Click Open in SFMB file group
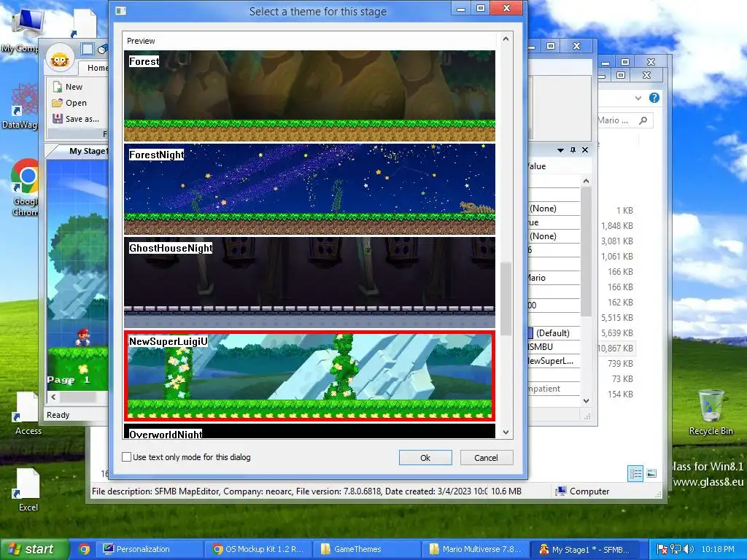747x560 pixels. 69,103
